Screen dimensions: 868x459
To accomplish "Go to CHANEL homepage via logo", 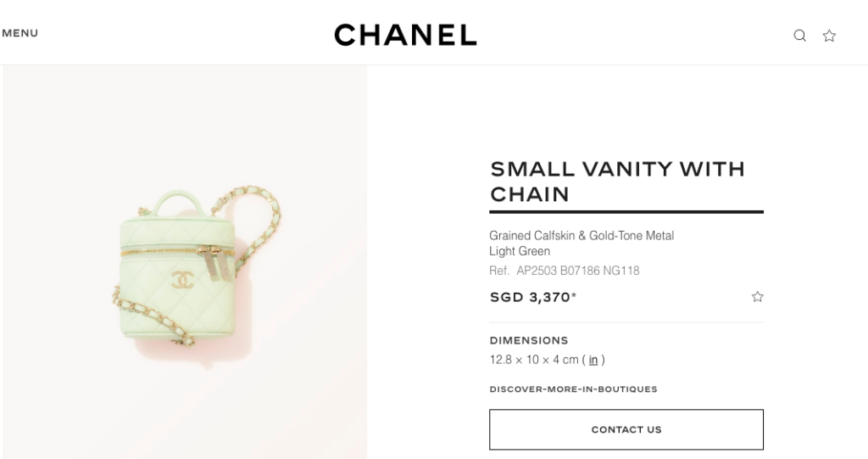I will 405,35.
